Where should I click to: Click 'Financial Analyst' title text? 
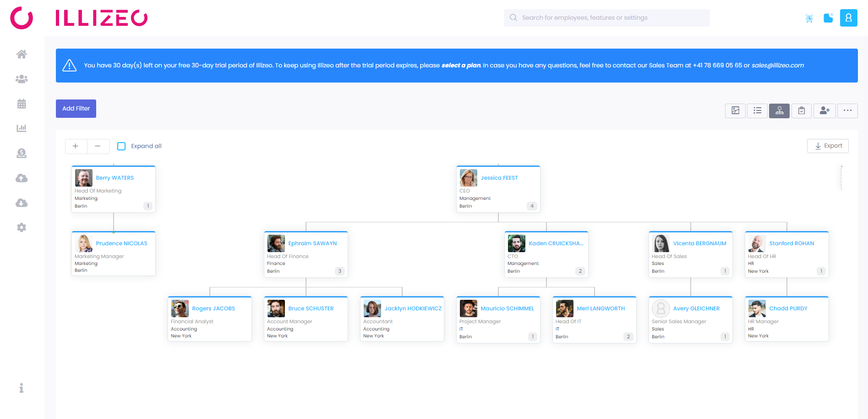(192, 321)
